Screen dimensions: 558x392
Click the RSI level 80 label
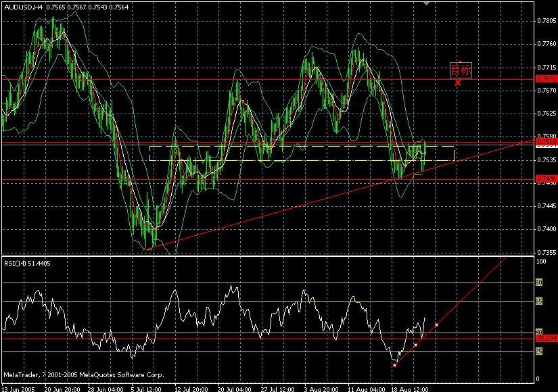(x=539, y=283)
